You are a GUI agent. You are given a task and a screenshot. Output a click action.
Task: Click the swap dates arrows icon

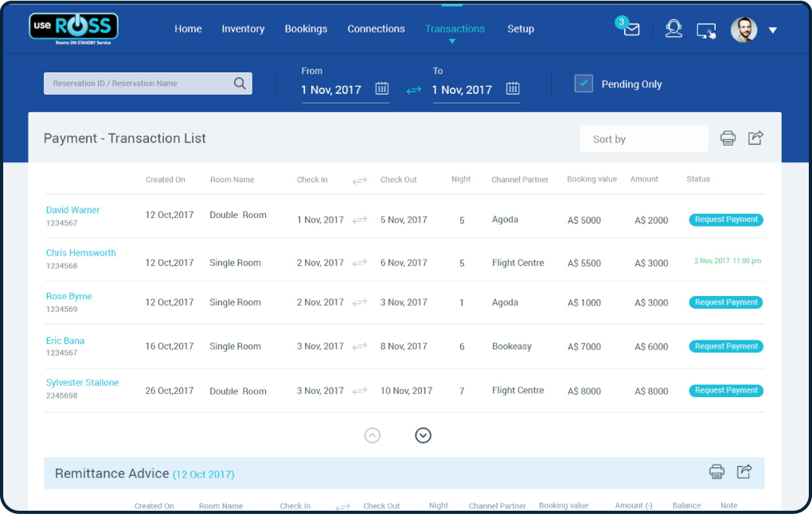[x=413, y=91]
